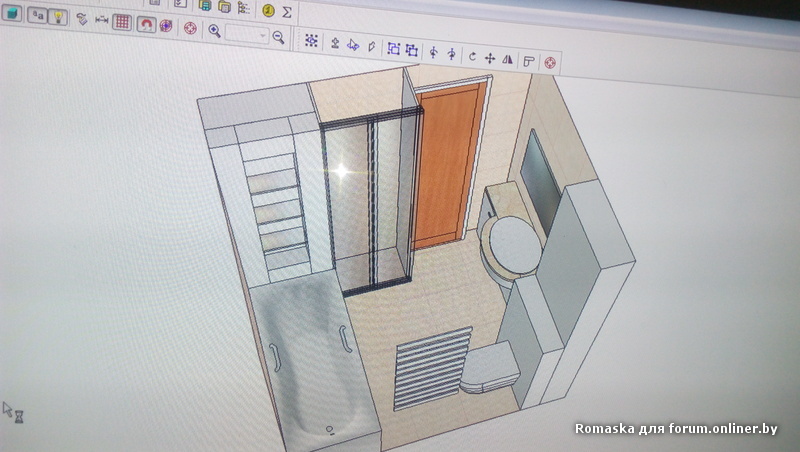Zoom in with the plus magnifier
This screenshot has height=452, width=800.
tap(214, 31)
